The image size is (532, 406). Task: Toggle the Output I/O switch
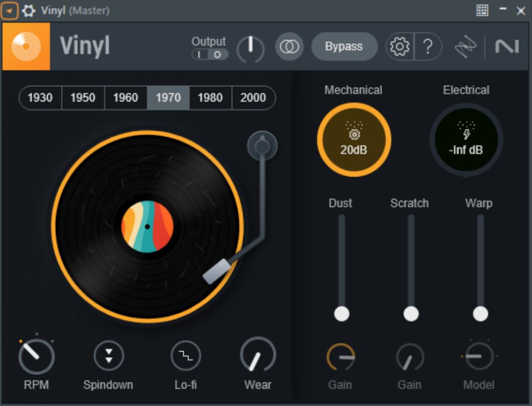[209, 54]
